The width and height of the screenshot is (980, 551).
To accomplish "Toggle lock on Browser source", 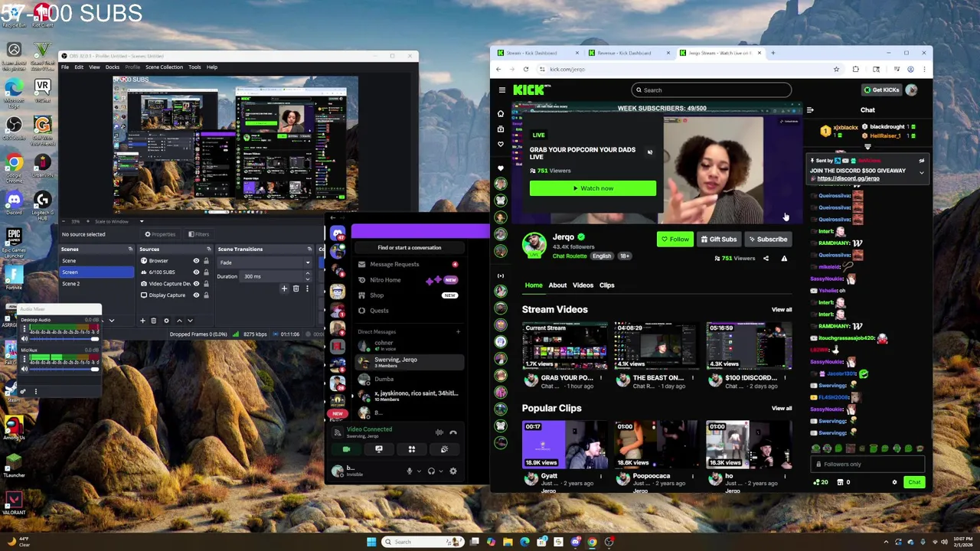I will 206,261.
